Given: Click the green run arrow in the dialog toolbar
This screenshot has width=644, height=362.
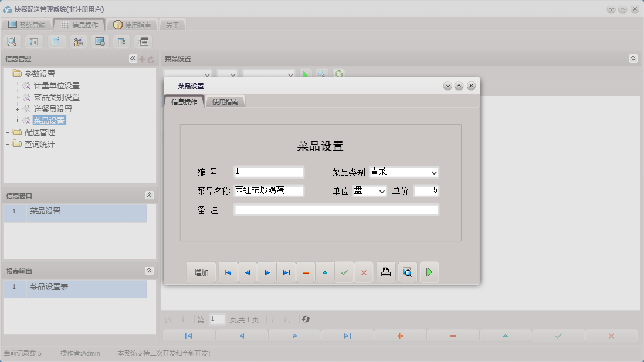Looking at the screenshot, I should (x=429, y=272).
